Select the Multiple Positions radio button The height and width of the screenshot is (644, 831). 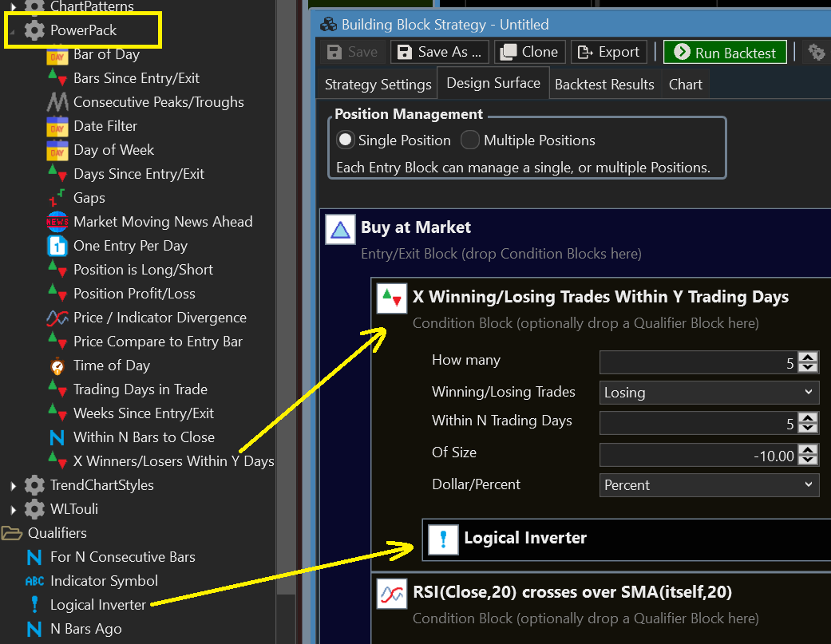[x=470, y=140]
